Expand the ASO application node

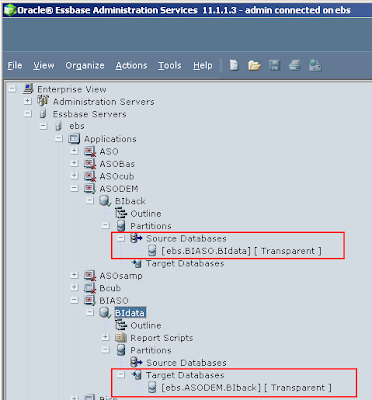click(x=74, y=151)
